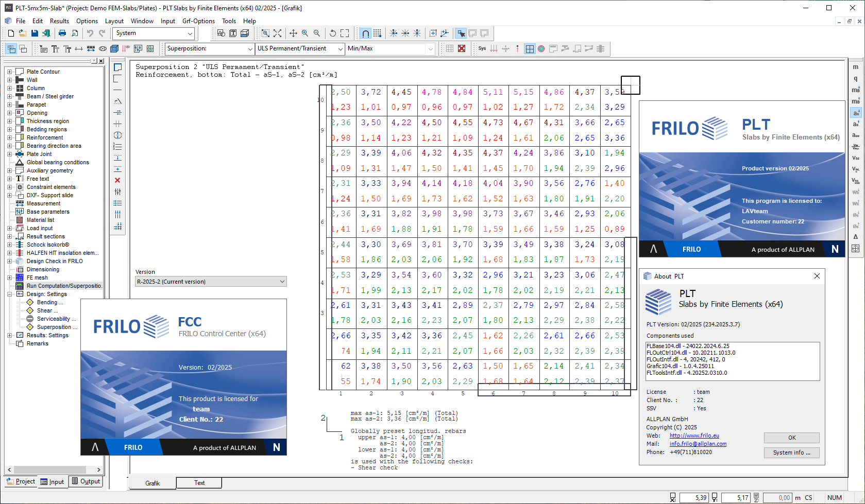The height and width of the screenshot is (504, 865).
Task: Open the Grf-Options menu
Action: pos(198,21)
